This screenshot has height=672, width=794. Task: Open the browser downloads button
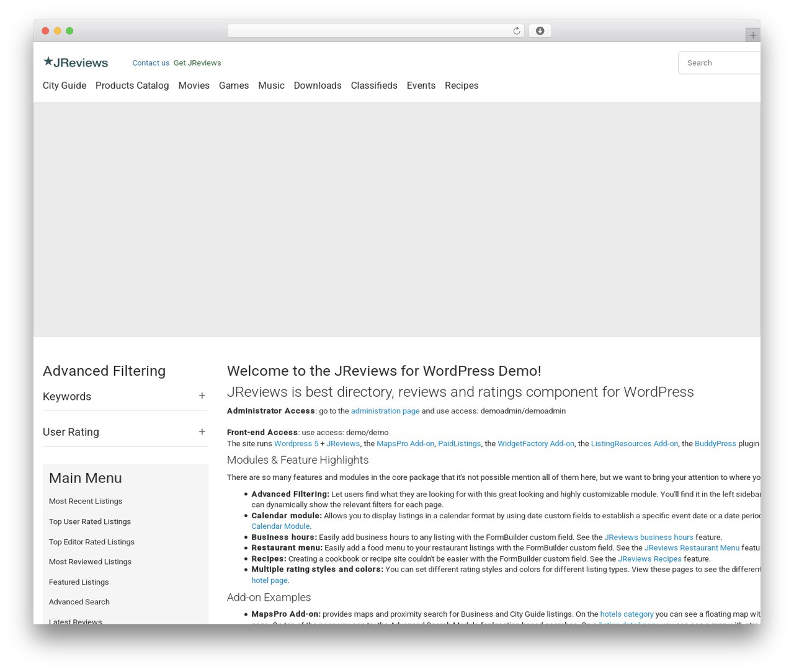540,31
